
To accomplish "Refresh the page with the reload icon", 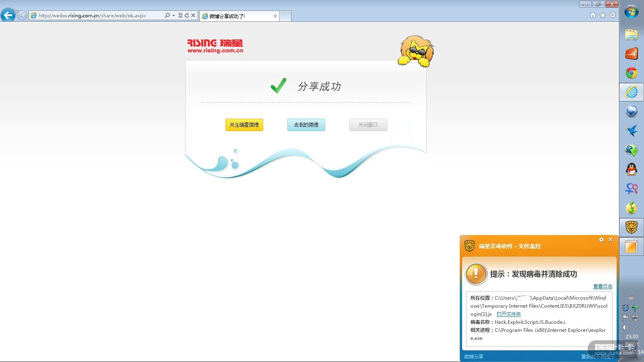I will pos(187,15).
